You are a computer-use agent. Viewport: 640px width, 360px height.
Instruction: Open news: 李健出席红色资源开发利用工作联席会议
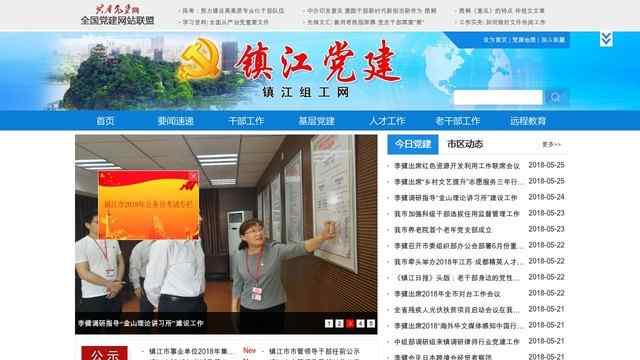(x=456, y=166)
